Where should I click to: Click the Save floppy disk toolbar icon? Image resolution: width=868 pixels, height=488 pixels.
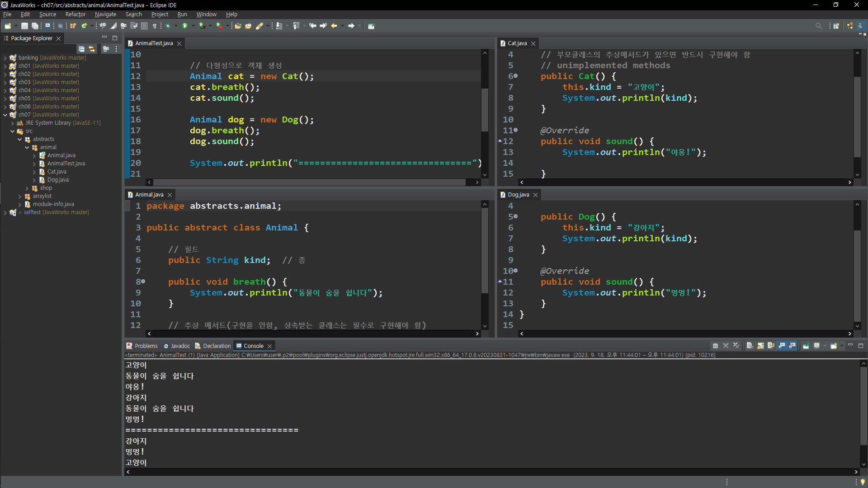pyautogui.click(x=24, y=26)
